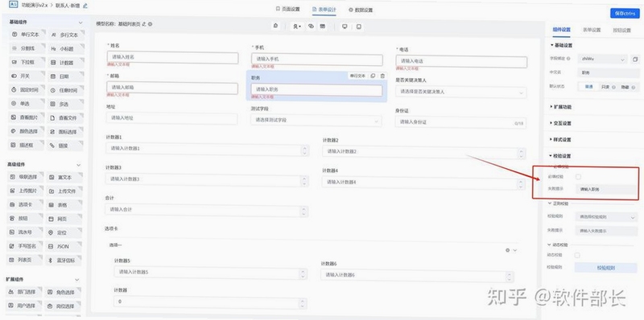This screenshot has width=644, height=320.
Task: Edit the breadcrumb title pencil icon
Action: pyautogui.click(x=85, y=6)
